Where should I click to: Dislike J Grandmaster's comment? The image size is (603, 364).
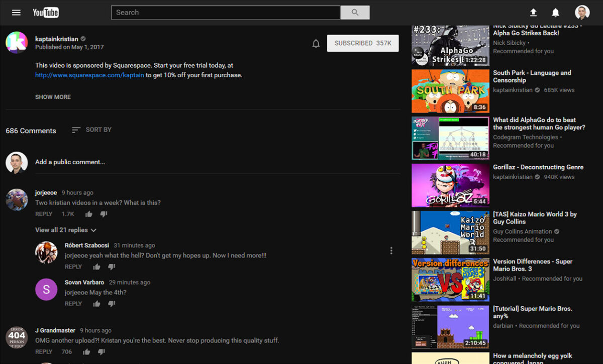point(102,351)
